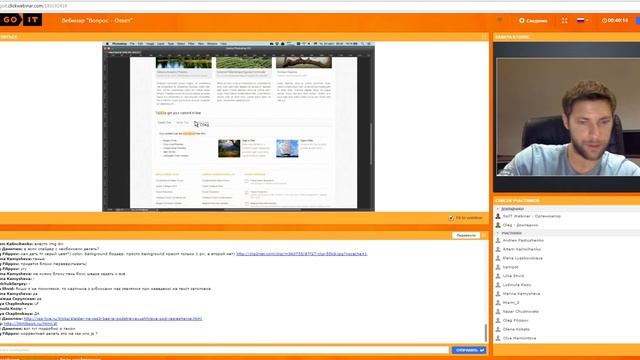Select presenter 'Oleg' in participants list
This screenshot has height=360, width=640.
[520, 225]
